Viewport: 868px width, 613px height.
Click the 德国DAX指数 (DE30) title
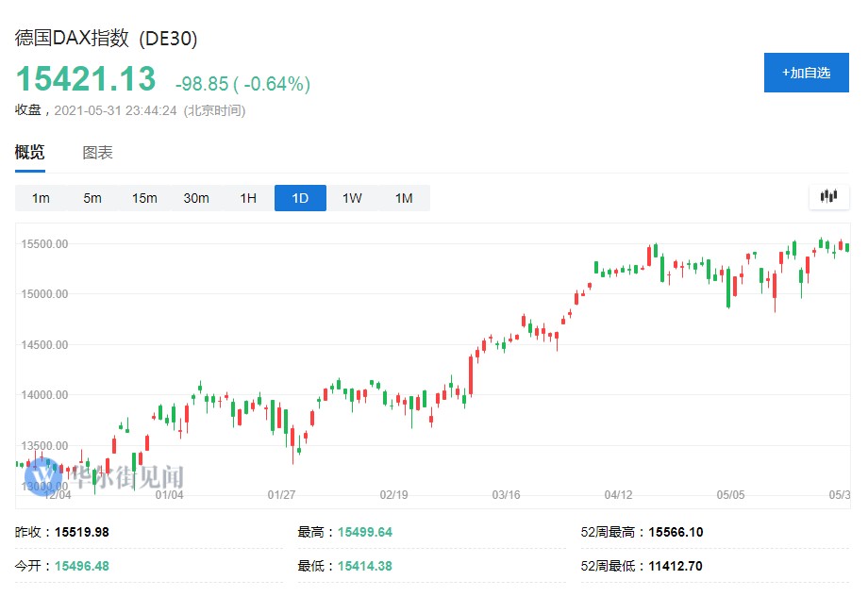coord(106,40)
